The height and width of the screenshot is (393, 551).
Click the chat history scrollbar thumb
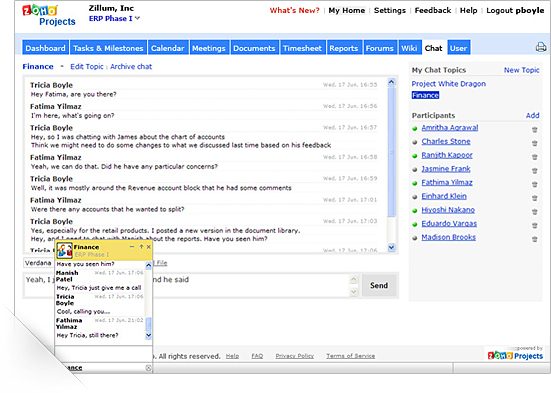[391, 152]
